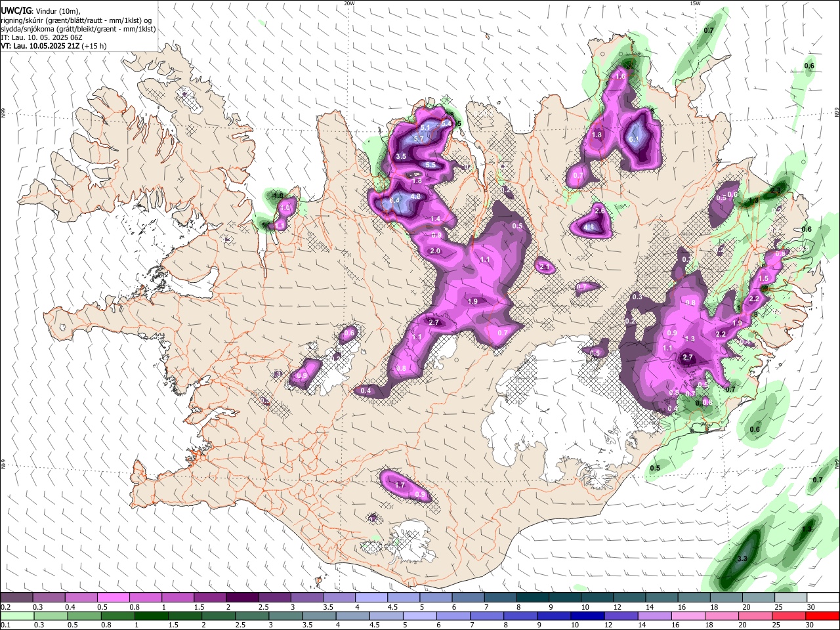Image resolution: width=840 pixels, height=630 pixels.
Task: Pick the 25–30 red-pink rain legend swatch
Action: [789, 616]
